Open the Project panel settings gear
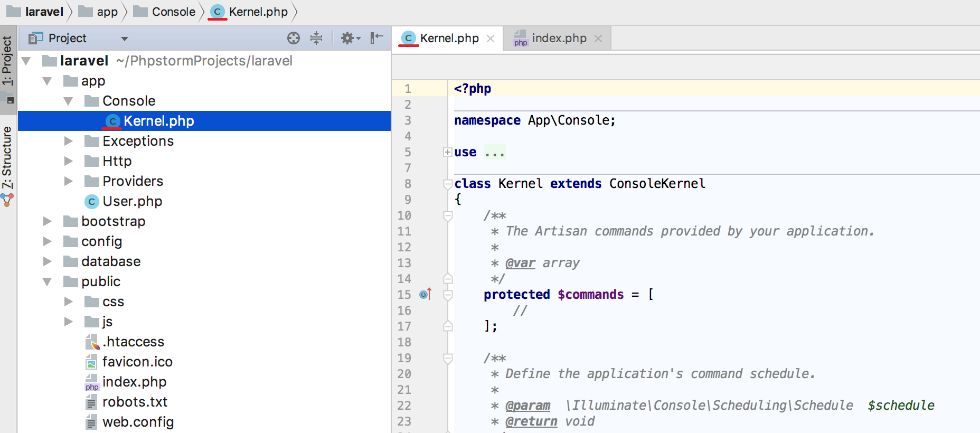The image size is (980, 433). click(x=351, y=38)
